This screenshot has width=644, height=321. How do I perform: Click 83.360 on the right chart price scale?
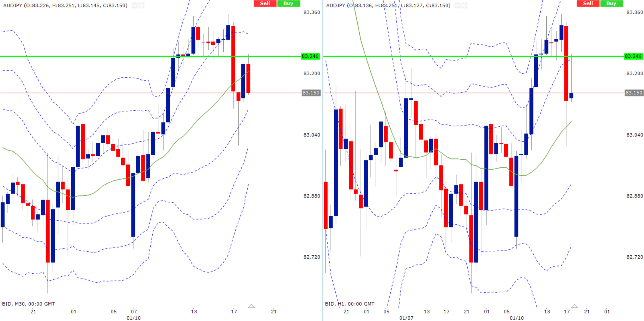[x=635, y=12]
